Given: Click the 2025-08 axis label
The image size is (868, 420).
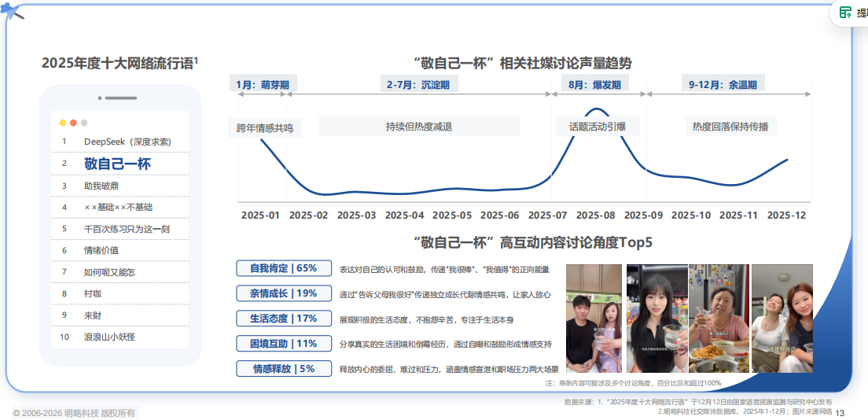Looking at the screenshot, I should (596, 216).
